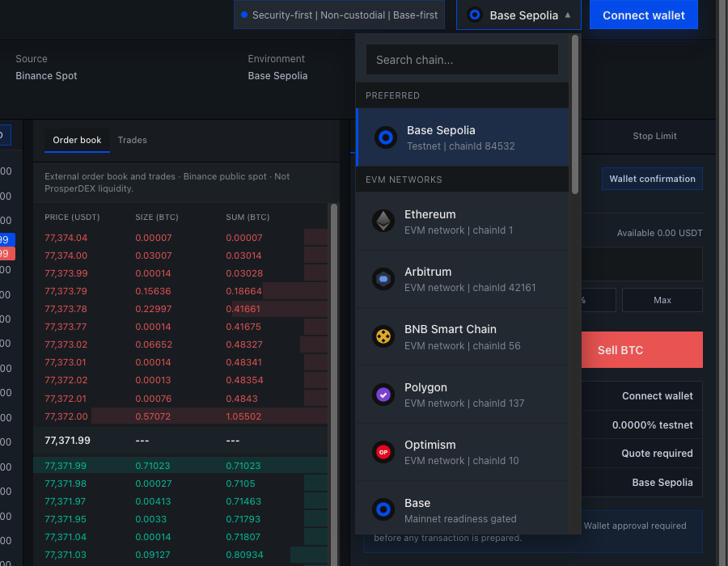Click the size value 0.57072

(153, 416)
